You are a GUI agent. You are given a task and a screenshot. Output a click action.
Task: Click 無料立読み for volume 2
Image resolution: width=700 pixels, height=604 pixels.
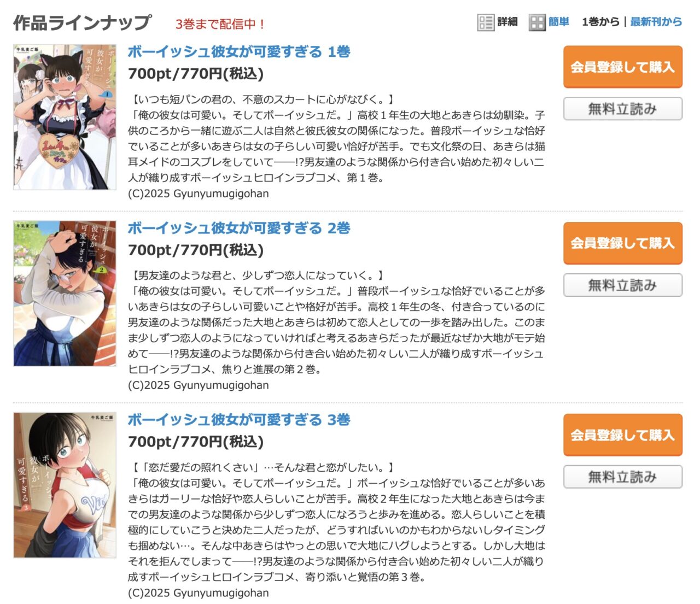(x=623, y=285)
